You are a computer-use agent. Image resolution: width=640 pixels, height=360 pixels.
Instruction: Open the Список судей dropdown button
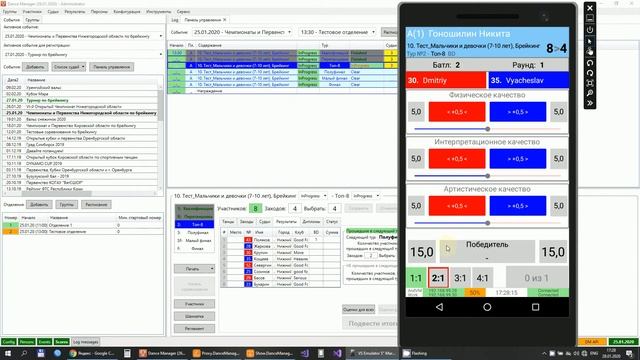click(x=69, y=67)
